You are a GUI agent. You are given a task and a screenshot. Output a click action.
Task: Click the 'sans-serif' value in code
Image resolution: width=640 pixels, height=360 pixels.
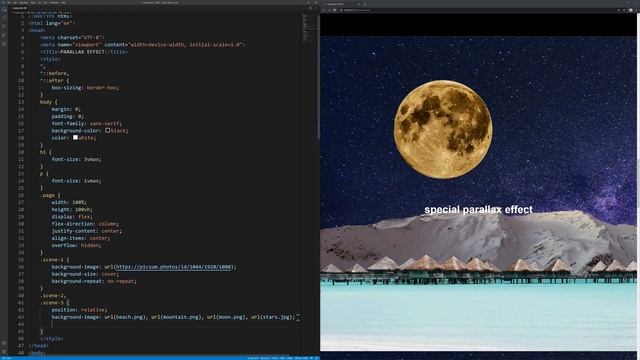(x=104, y=123)
